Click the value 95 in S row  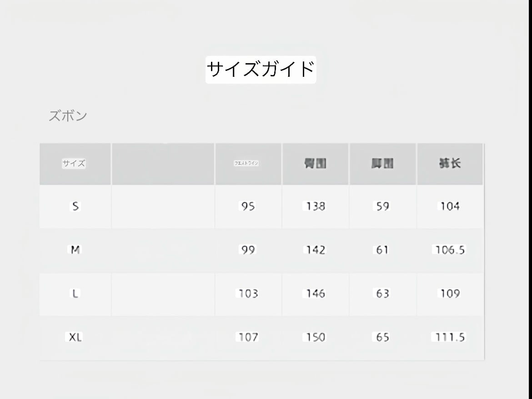click(x=248, y=206)
